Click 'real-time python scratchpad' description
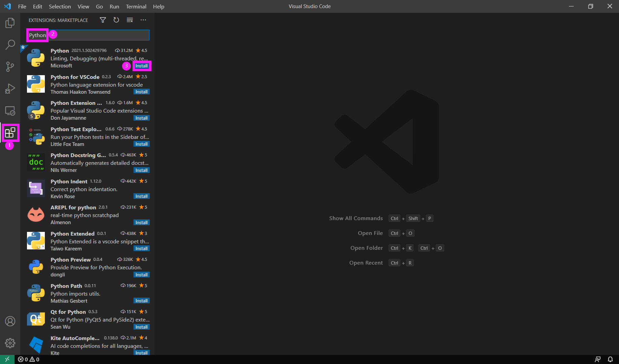This screenshot has width=619, height=364. tap(85, 215)
